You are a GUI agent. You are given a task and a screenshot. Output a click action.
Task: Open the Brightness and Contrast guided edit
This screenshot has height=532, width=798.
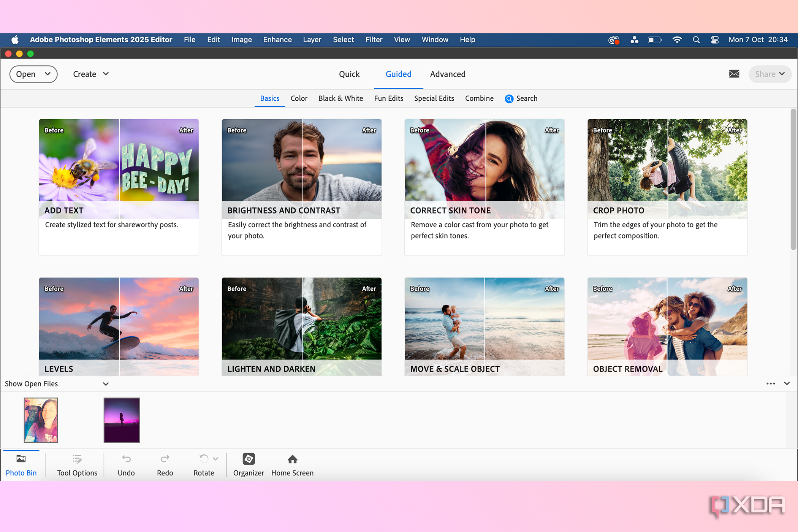(302, 187)
